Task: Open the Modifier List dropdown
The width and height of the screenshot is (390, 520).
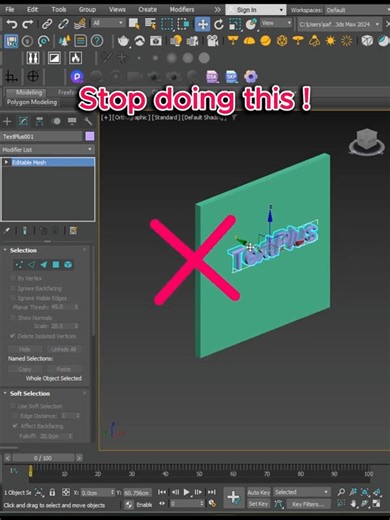Action: coord(47,150)
